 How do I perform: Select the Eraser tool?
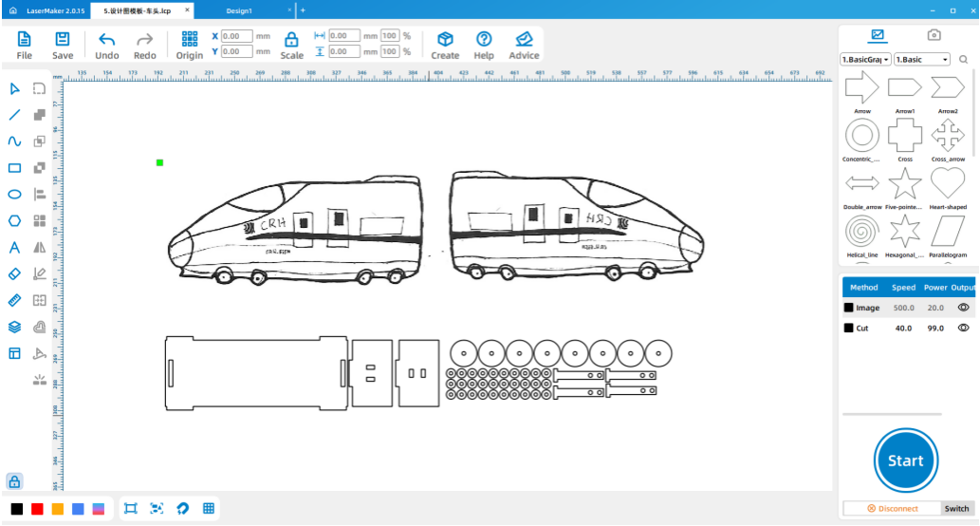[14, 273]
